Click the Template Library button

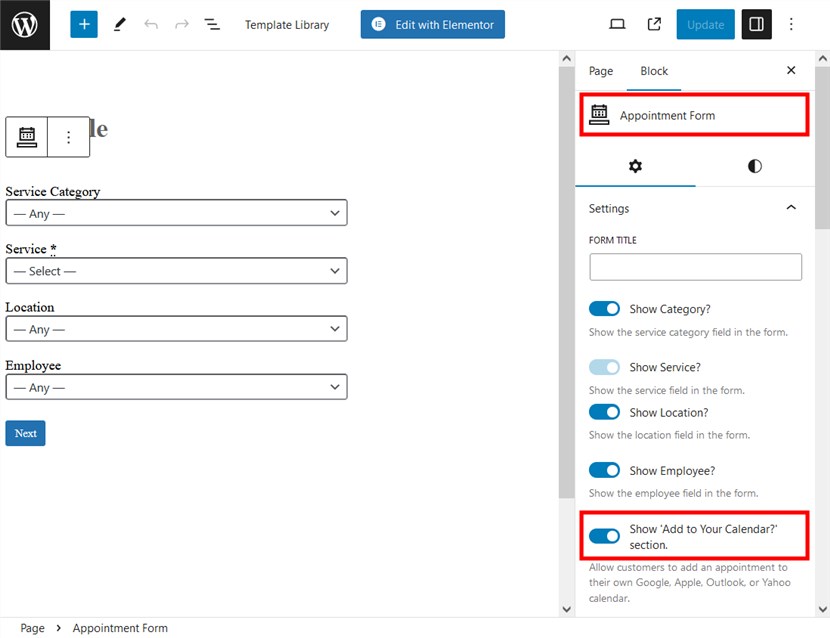(287, 25)
